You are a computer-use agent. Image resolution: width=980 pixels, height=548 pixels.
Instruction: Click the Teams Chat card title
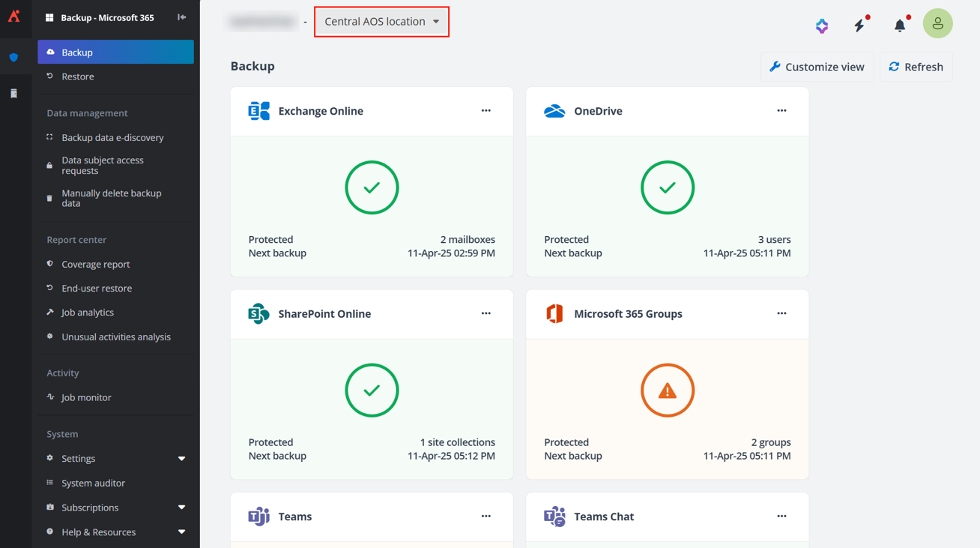603,517
